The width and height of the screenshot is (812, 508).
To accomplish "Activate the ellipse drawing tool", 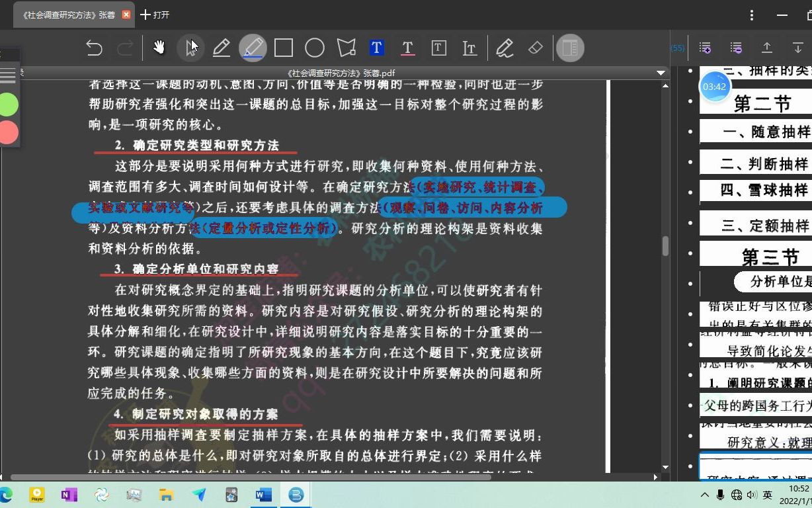I will (315, 47).
